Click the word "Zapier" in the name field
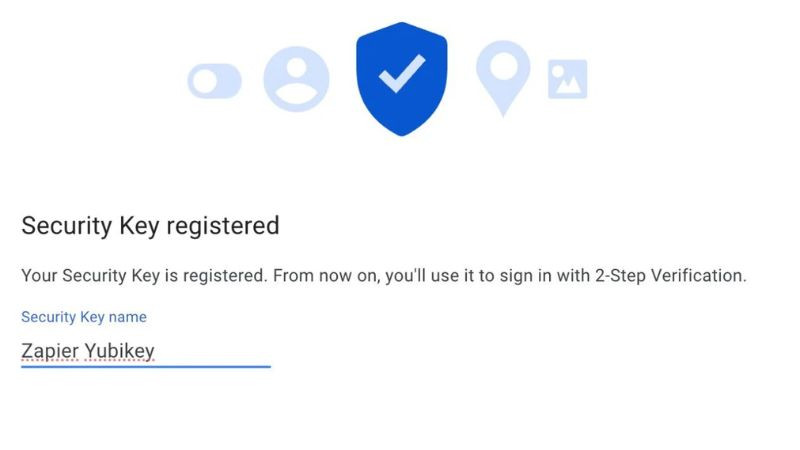The width and height of the screenshot is (800, 450). (x=50, y=351)
